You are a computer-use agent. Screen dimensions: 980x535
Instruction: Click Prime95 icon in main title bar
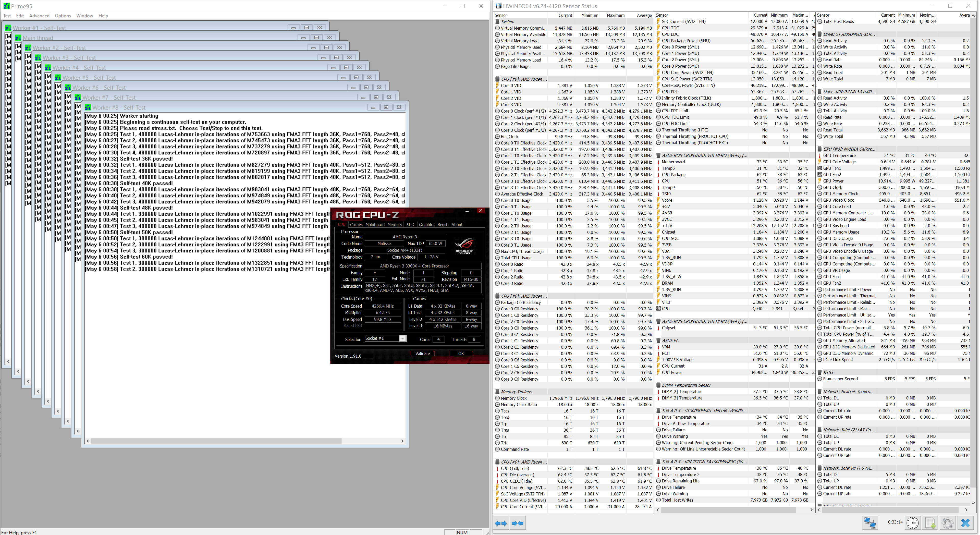[6, 6]
